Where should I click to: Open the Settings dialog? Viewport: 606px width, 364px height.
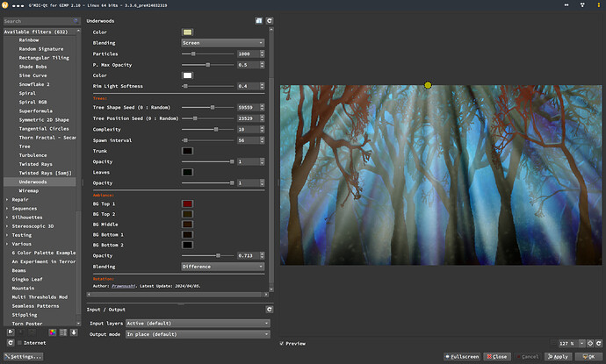click(22, 357)
